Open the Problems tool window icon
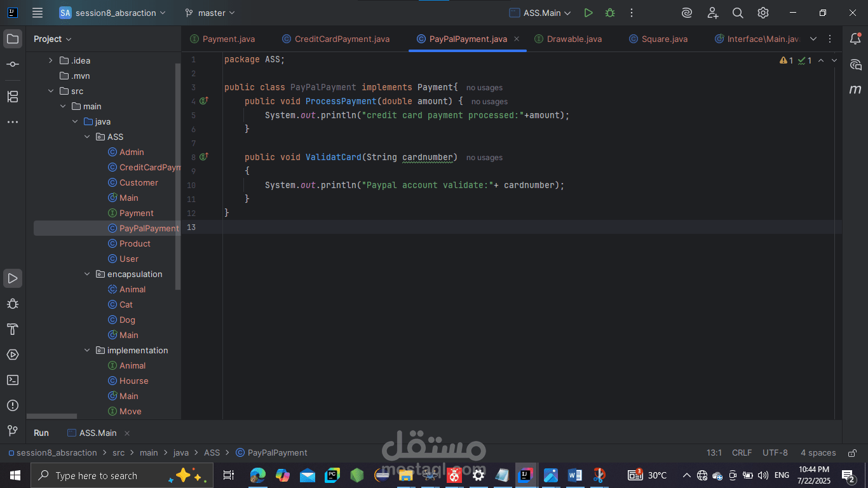The height and width of the screenshot is (488, 868). 13,405
